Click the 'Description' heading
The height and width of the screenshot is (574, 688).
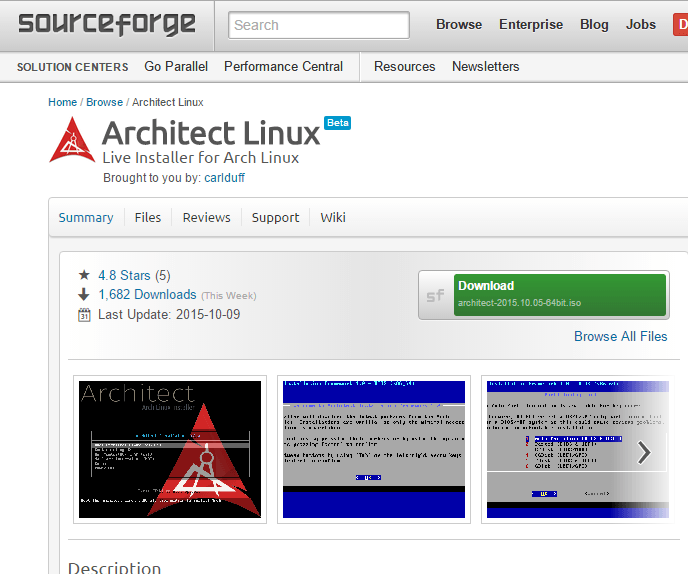115,567
